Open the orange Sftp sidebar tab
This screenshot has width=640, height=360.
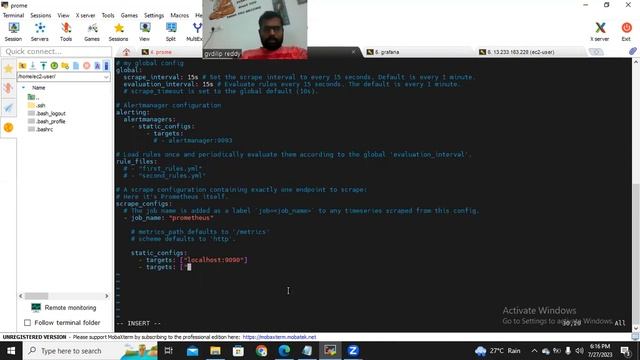pyautogui.click(x=8, y=128)
